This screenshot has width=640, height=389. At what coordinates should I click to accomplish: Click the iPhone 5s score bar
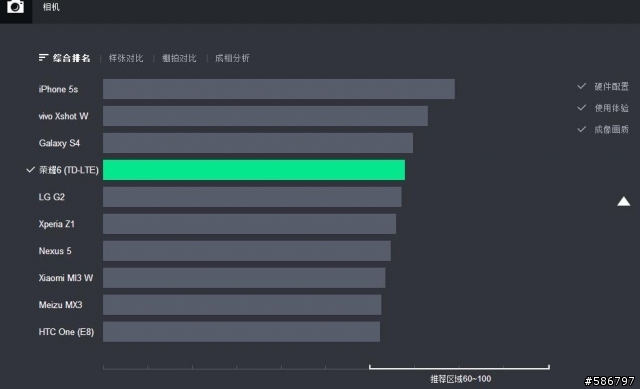[x=279, y=89]
